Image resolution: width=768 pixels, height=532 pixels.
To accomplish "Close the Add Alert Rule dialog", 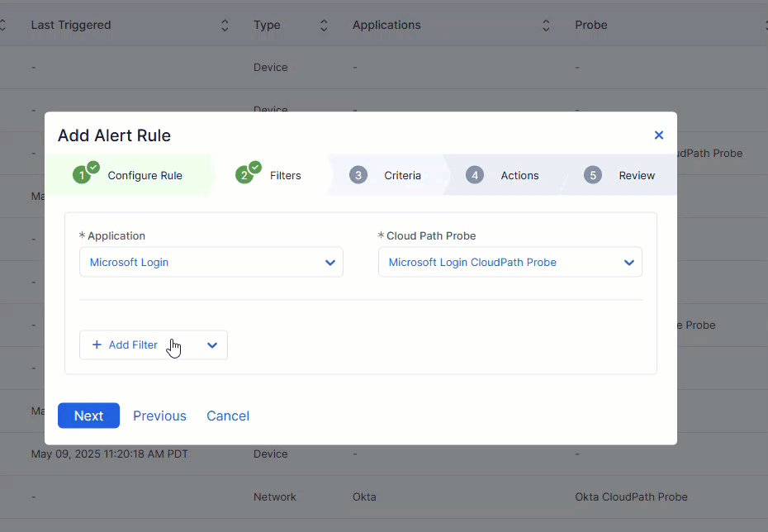I will pyautogui.click(x=659, y=135).
